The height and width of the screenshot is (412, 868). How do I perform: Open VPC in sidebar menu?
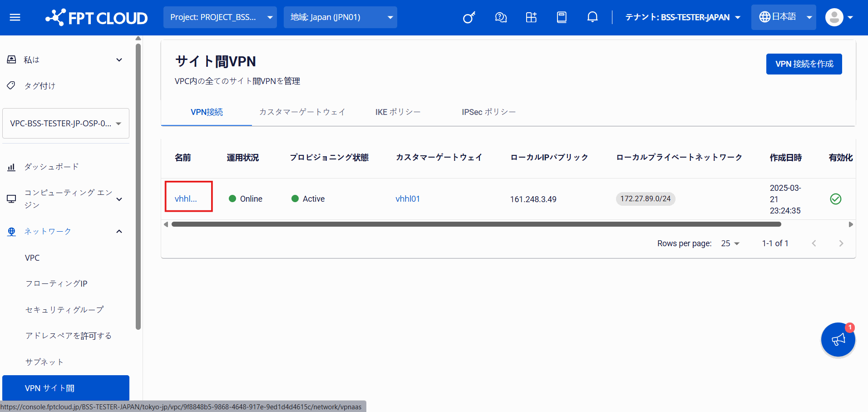pos(32,258)
